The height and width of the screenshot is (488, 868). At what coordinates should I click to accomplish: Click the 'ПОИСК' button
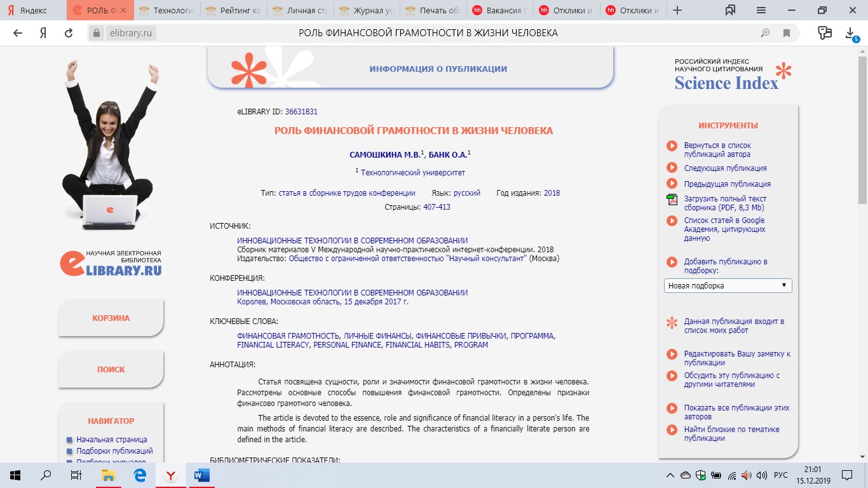tap(111, 369)
